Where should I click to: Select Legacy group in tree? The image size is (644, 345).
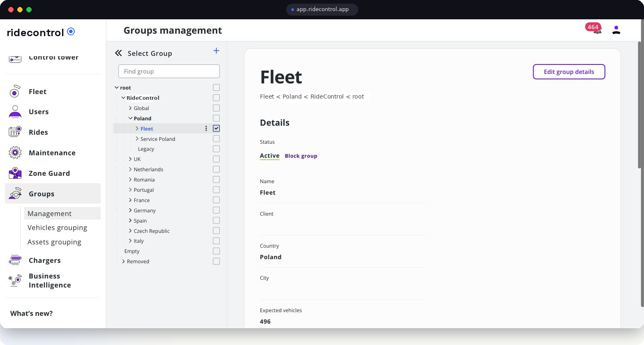146,149
